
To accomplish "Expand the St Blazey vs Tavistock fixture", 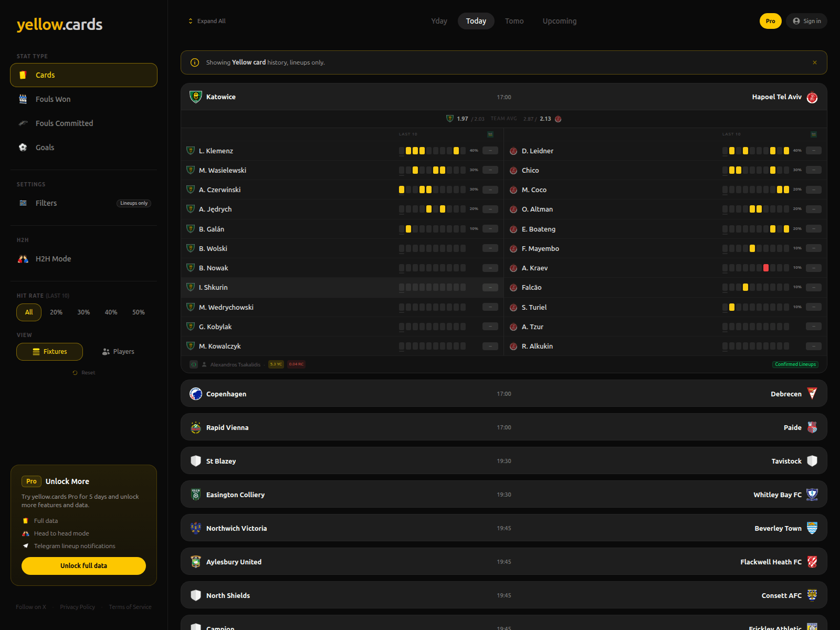I will [504, 461].
